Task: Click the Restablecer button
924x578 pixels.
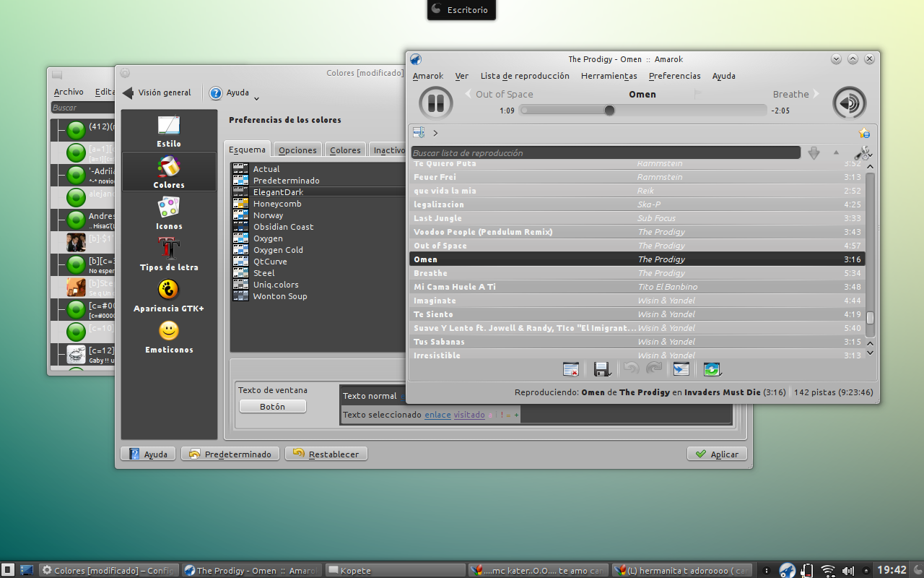Action: 326,454
